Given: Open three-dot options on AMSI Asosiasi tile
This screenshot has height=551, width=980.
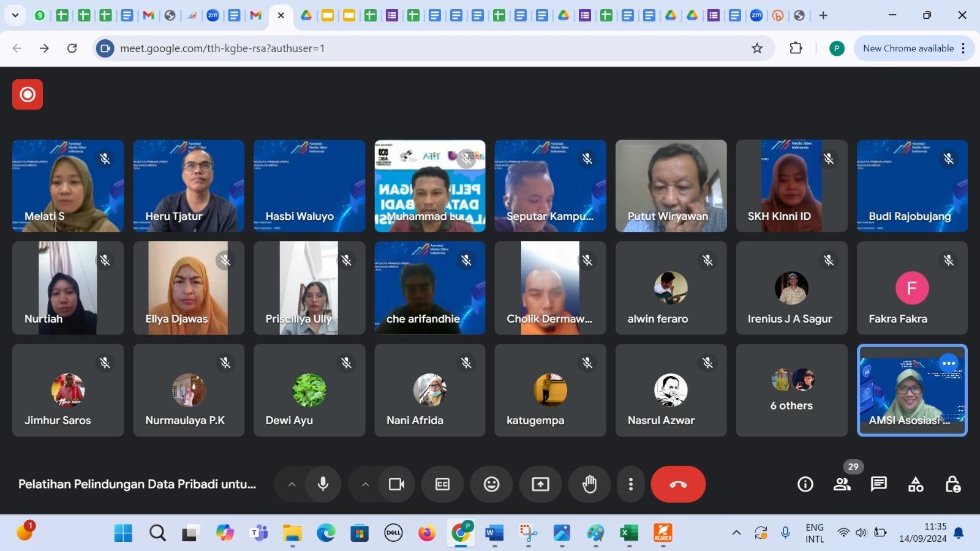Looking at the screenshot, I should coord(948,363).
